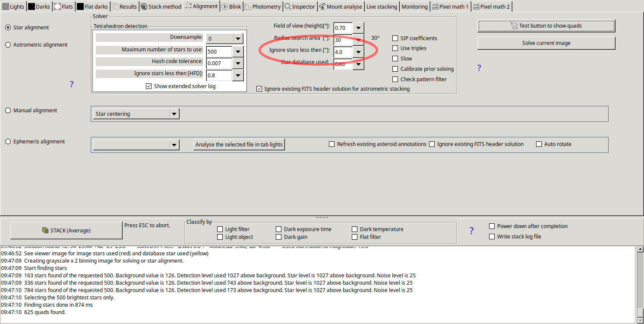Viewport: 644px width, 324px height.
Task: Open the Monitoring tab
Action: tap(414, 6)
